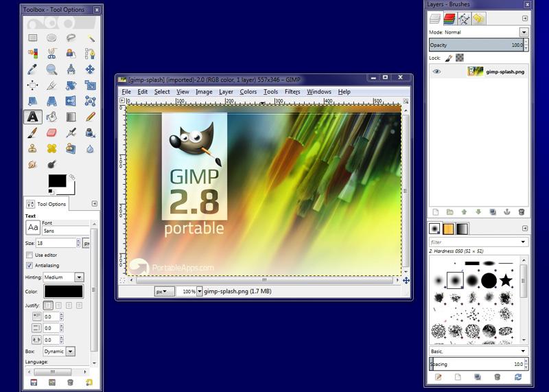
Task: Open the text Color swatch
Action: click(63, 291)
